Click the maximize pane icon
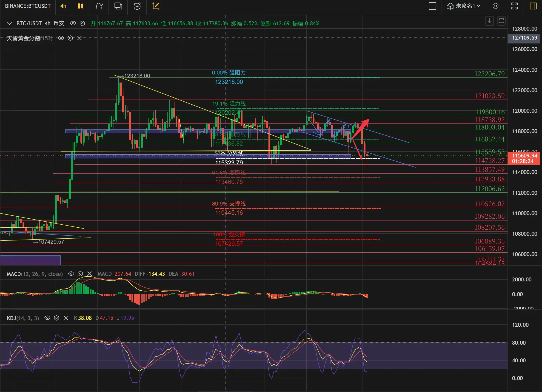This screenshot has width=542, height=392. 501,21
